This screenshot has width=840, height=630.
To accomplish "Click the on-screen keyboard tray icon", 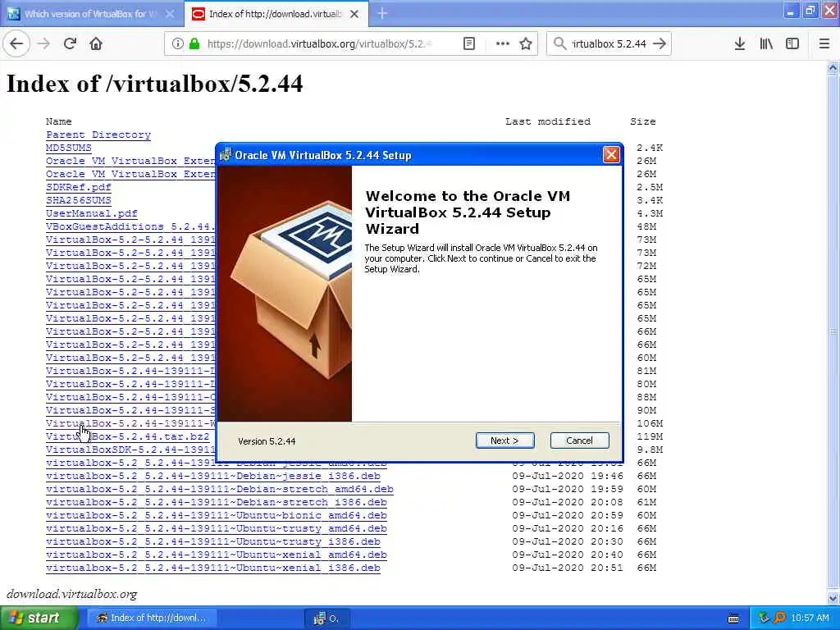I will click(733, 619).
